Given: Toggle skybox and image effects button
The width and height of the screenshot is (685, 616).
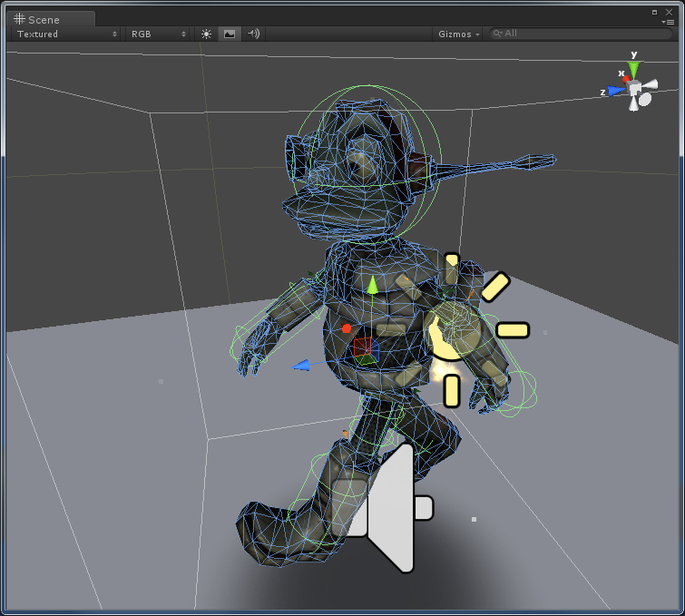Looking at the screenshot, I should coord(230,34).
